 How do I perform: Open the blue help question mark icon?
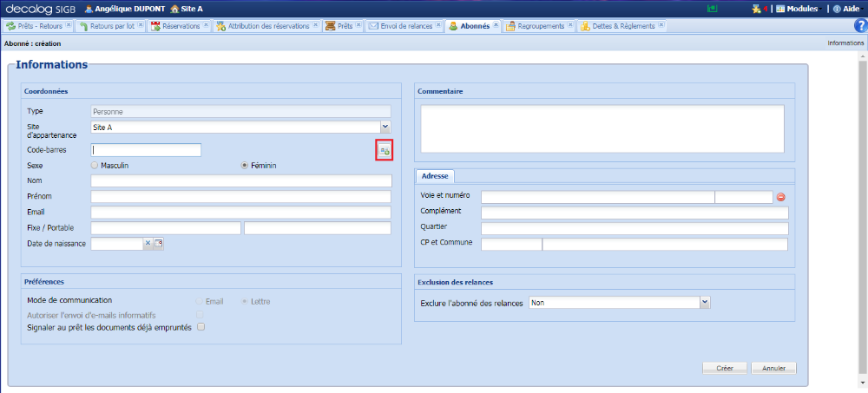pos(860,26)
